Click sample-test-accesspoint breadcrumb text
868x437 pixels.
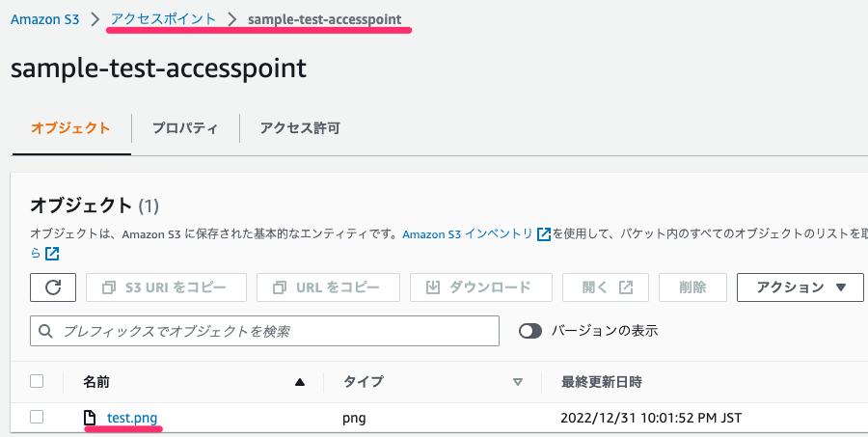click(x=325, y=19)
